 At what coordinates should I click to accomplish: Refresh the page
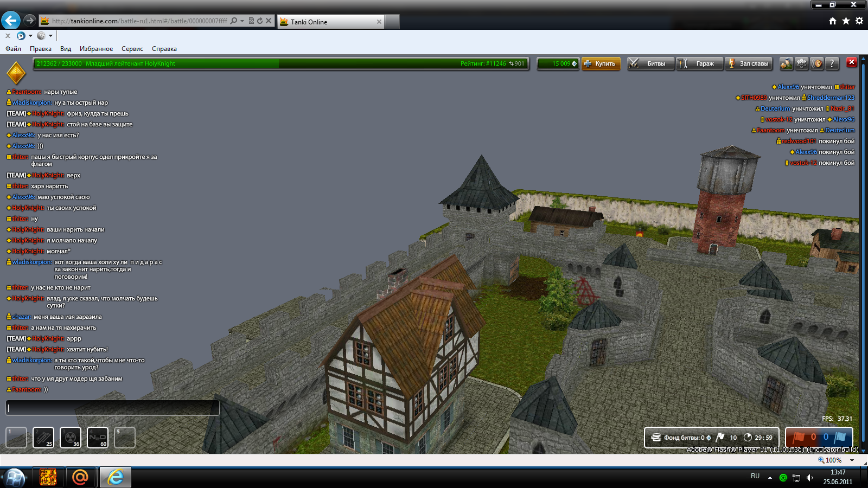[x=260, y=21]
